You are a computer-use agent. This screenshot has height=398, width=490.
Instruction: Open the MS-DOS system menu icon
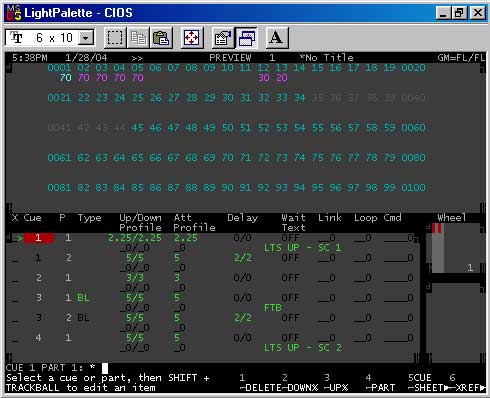14,13
